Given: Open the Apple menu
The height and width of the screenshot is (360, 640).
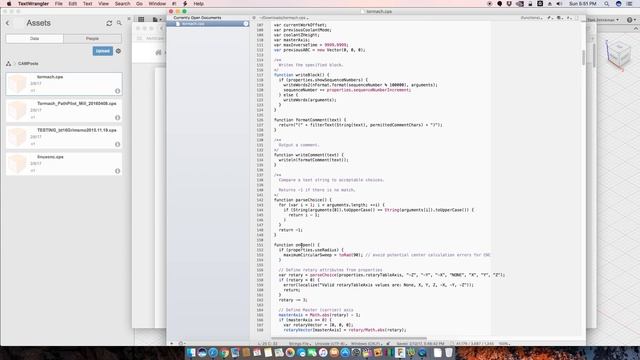Looking at the screenshot, I should pyautogui.click(x=9, y=4).
